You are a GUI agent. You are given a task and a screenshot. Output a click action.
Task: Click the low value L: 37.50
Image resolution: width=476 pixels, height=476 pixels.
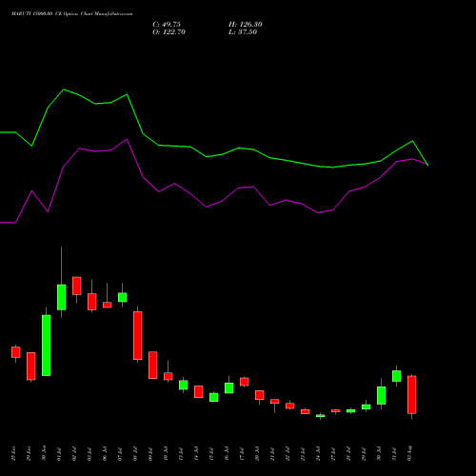[x=243, y=32]
